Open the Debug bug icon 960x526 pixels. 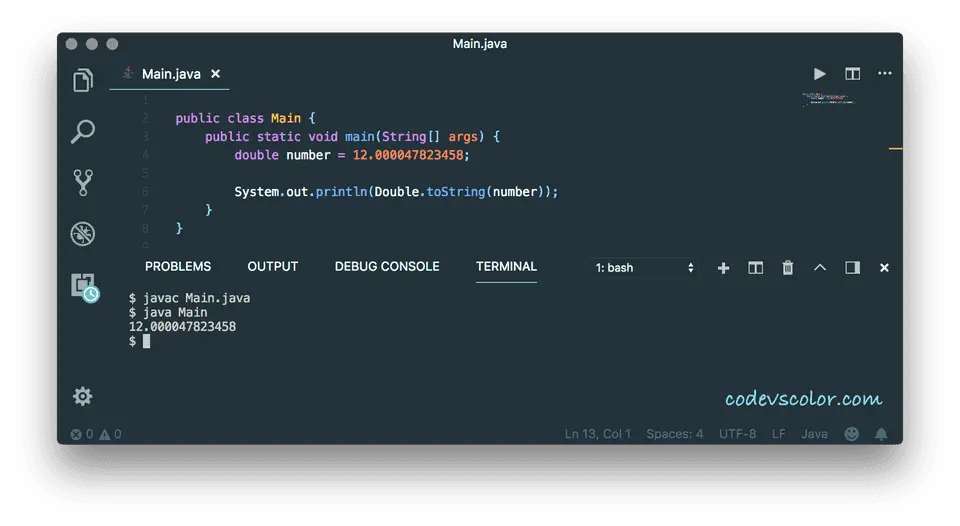(x=83, y=234)
